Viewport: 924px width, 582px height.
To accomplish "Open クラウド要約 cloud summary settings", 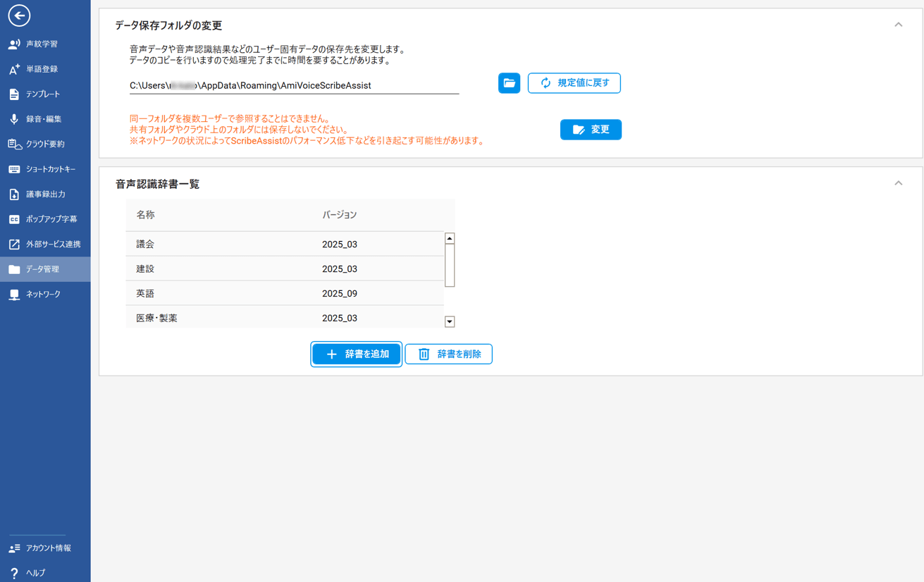I will (x=45, y=144).
